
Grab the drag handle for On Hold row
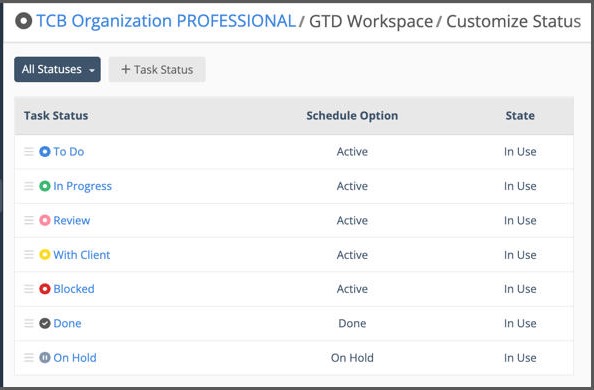tap(29, 357)
